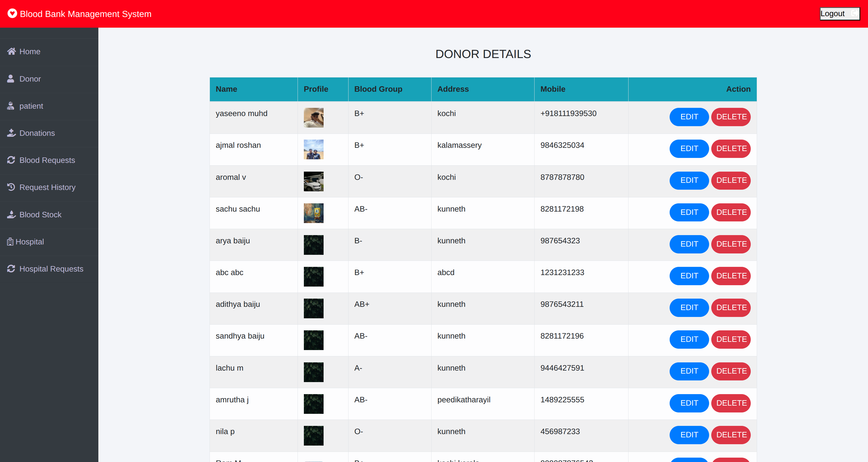The image size is (868, 462).
Task: Delete donor amrutha j
Action: (731, 403)
